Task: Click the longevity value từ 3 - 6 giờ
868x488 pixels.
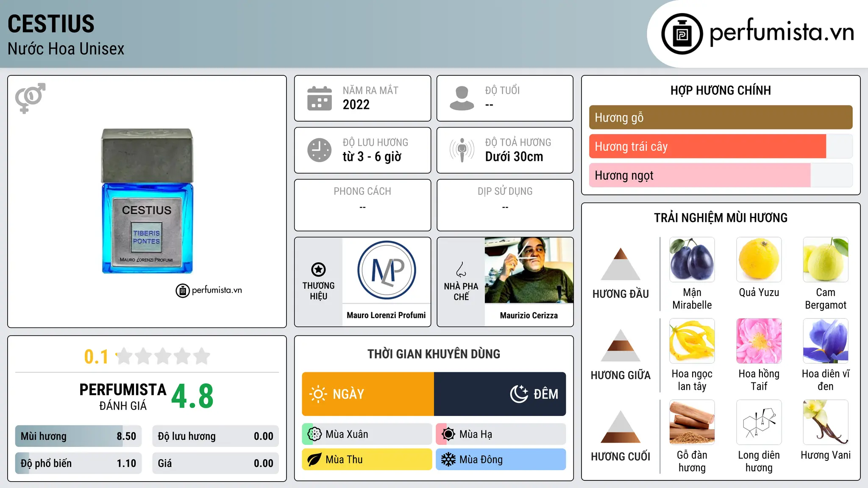Action: (372, 157)
